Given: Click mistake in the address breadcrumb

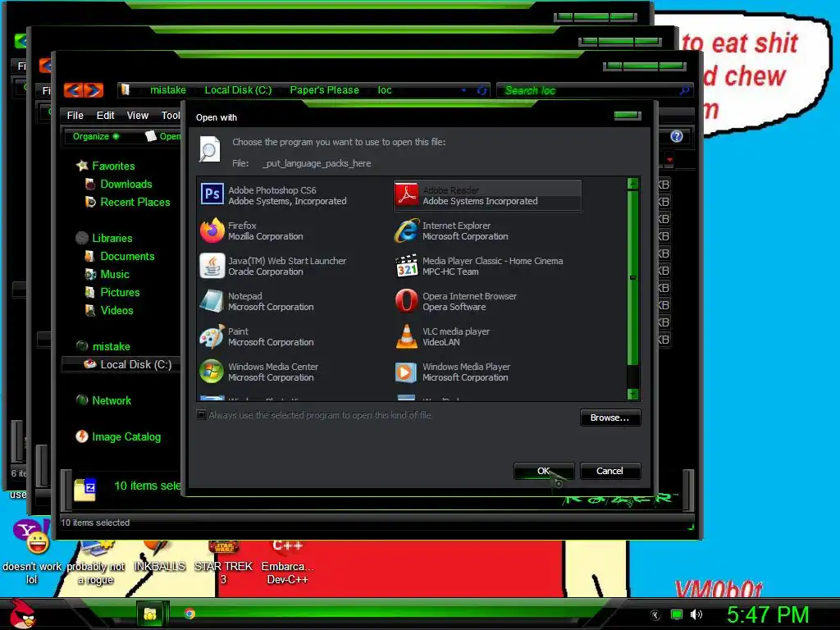Looking at the screenshot, I should (167, 90).
